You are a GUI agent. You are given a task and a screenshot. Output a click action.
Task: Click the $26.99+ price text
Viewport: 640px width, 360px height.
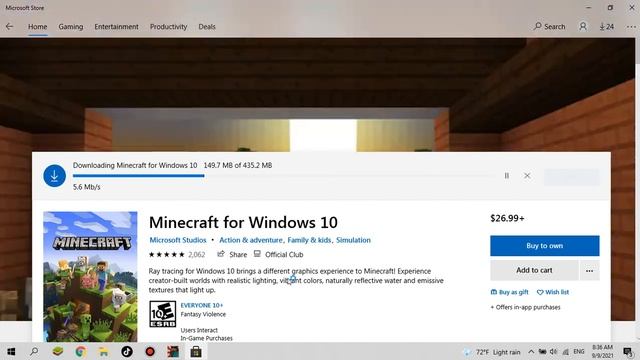[x=507, y=218]
